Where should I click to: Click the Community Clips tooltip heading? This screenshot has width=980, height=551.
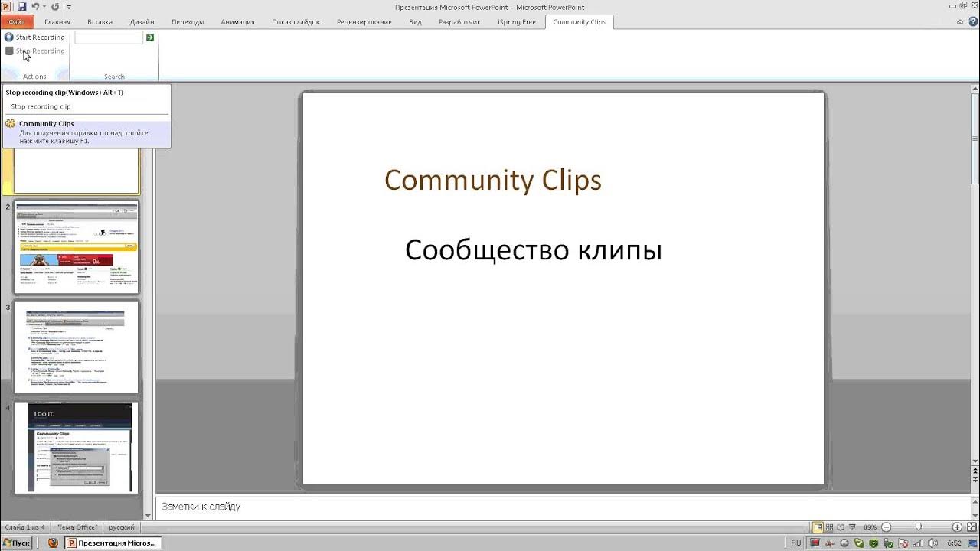pos(46,123)
